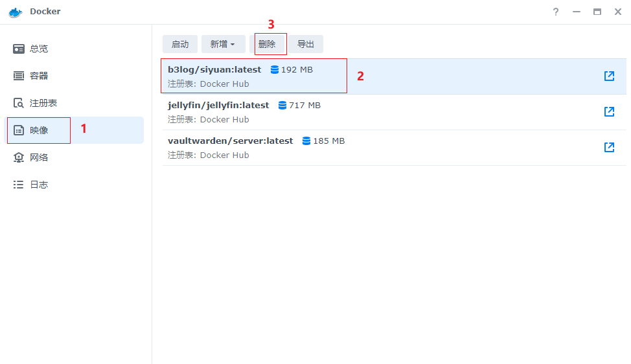Open the 总览 overview section

pos(74,49)
